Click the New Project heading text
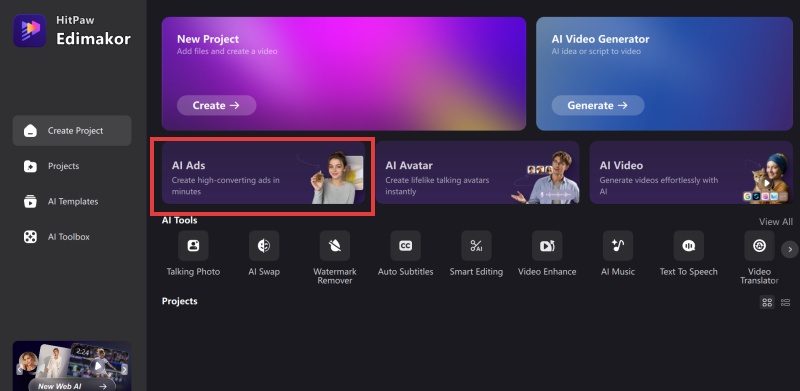This screenshot has width=800, height=391. [x=208, y=39]
